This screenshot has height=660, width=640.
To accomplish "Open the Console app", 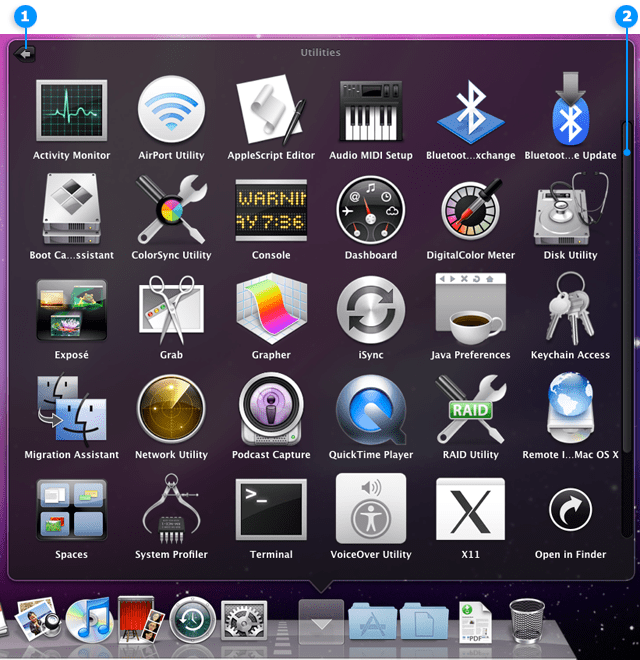I will (x=271, y=210).
